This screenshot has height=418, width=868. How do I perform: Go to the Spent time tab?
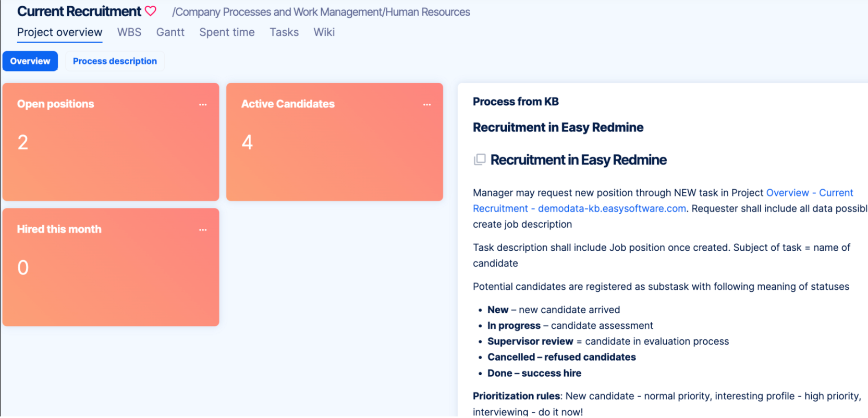coord(227,32)
